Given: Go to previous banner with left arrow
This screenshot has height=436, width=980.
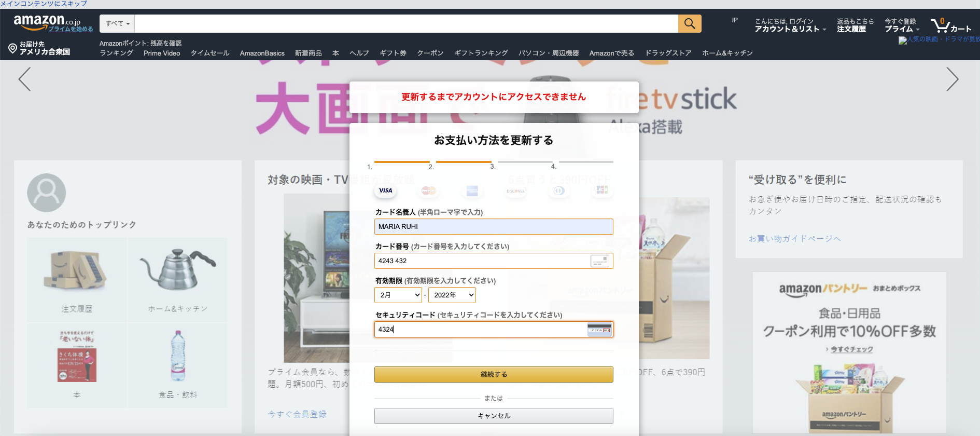Looking at the screenshot, I should tap(24, 79).
